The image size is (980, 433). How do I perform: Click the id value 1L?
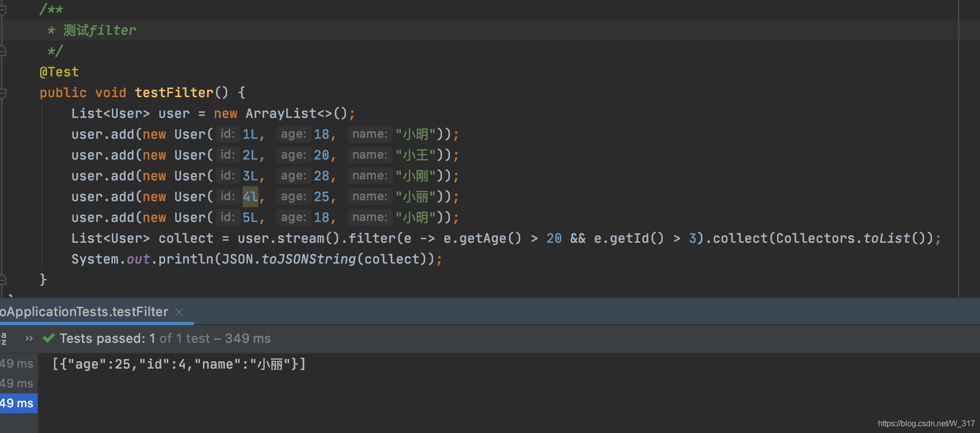point(250,134)
